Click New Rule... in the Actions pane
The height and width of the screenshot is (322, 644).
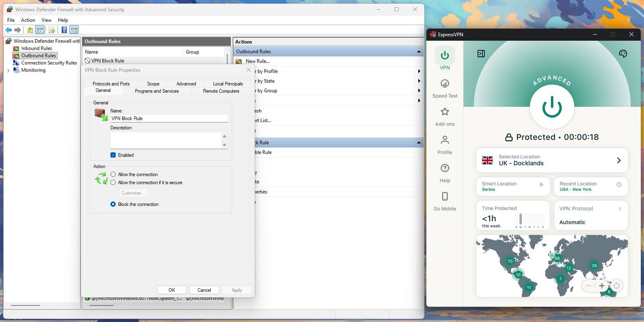click(258, 61)
